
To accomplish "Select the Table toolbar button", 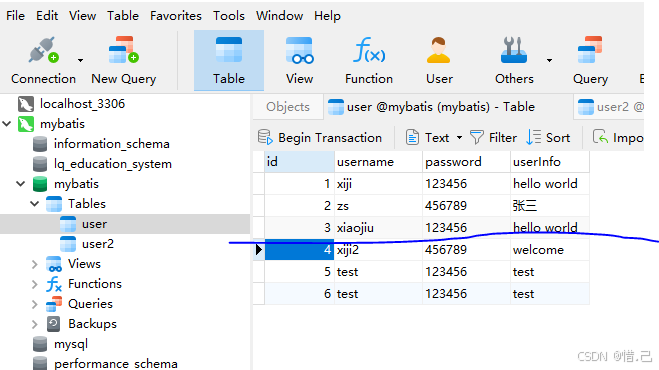I will tap(229, 61).
